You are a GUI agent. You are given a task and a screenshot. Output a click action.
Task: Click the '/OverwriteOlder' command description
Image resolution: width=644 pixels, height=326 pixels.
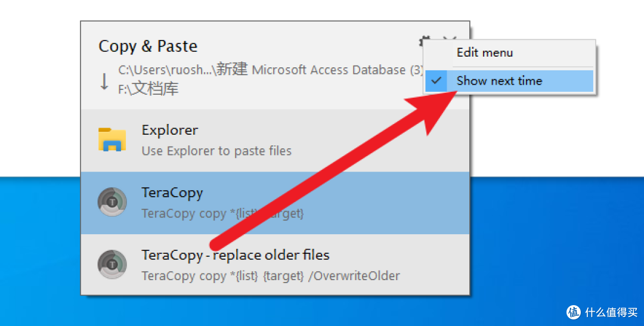(x=271, y=276)
